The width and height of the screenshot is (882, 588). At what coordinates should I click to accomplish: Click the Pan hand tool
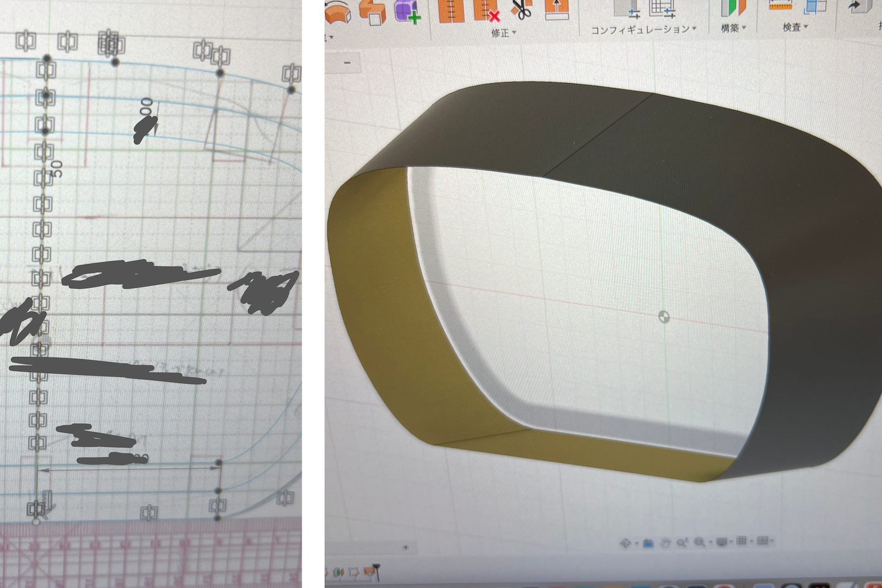[x=665, y=542]
